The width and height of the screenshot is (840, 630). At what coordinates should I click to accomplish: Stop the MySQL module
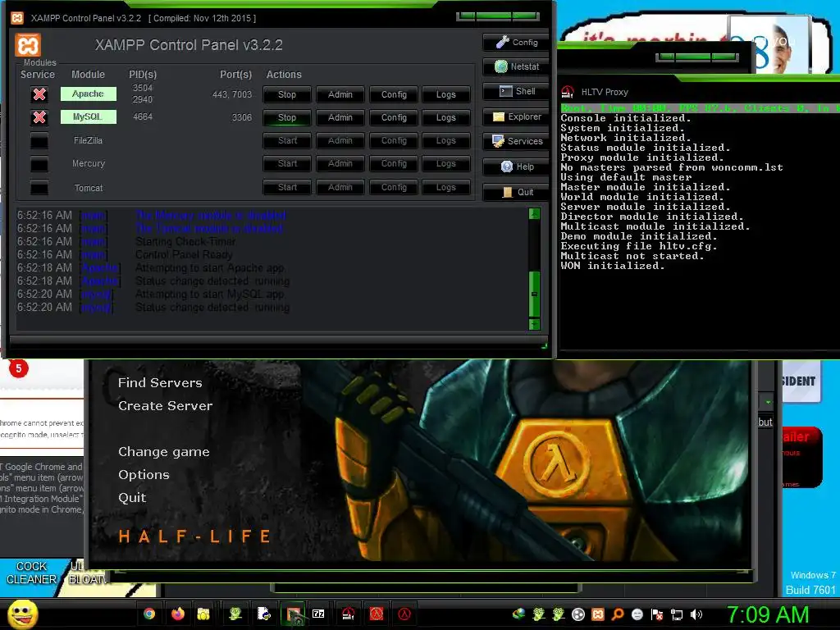286,117
